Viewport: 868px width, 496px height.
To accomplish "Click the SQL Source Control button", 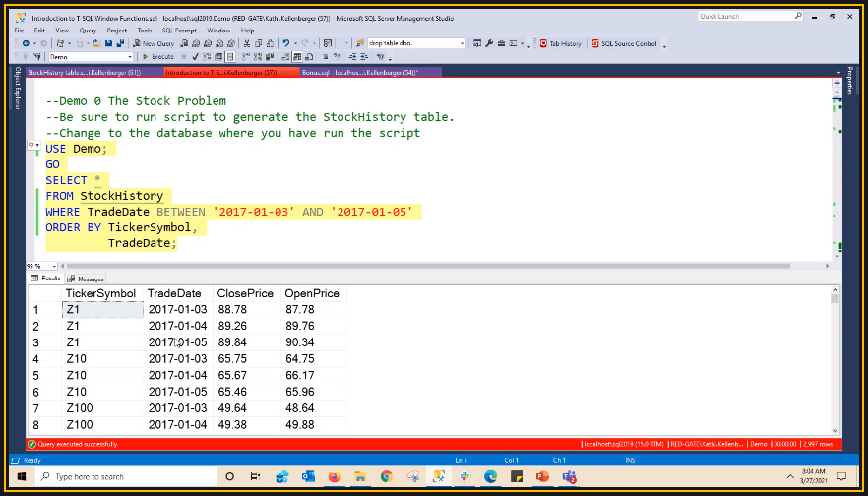I will coord(624,43).
